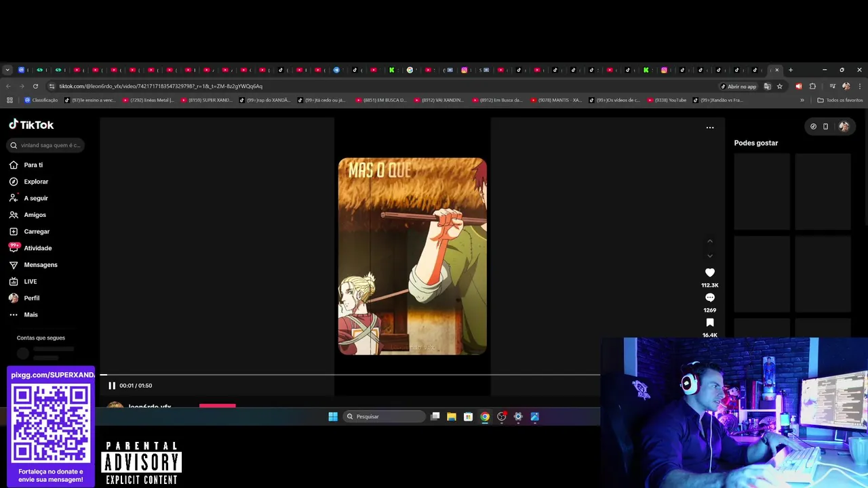Open SUPER XAND... bookmark
Image resolution: width=868 pixels, height=488 pixels.
point(206,100)
